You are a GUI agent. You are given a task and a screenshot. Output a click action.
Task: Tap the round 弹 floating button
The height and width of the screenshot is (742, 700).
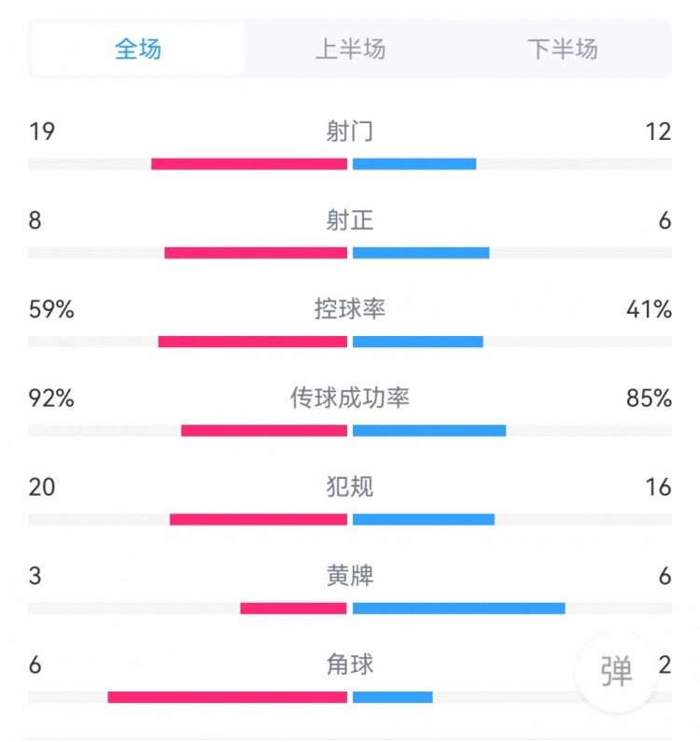click(x=617, y=671)
